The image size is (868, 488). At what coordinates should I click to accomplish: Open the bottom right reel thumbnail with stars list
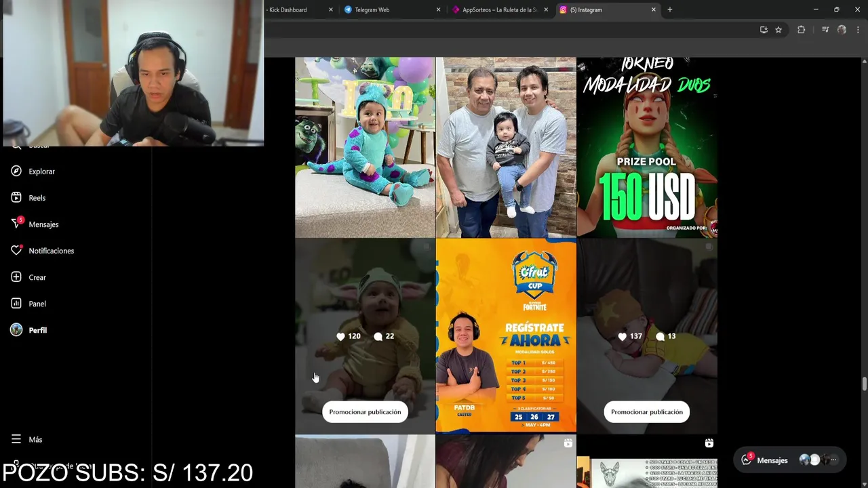point(647,461)
